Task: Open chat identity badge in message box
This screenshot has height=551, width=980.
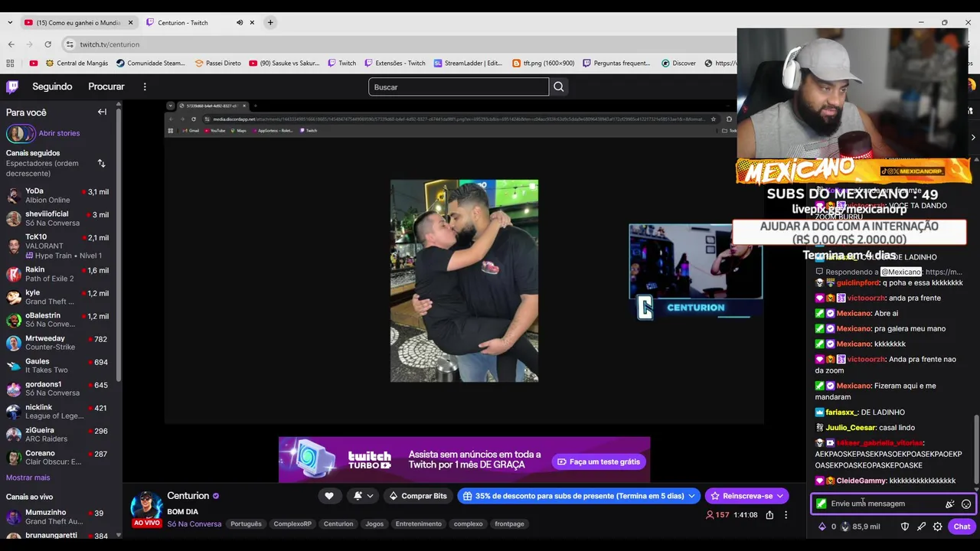Action: tap(822, 504)
